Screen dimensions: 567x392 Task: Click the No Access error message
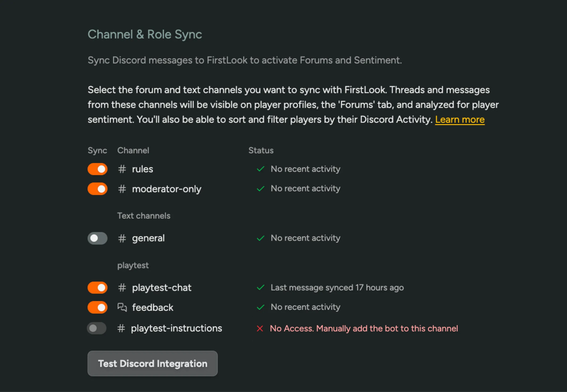pos(364,328)
